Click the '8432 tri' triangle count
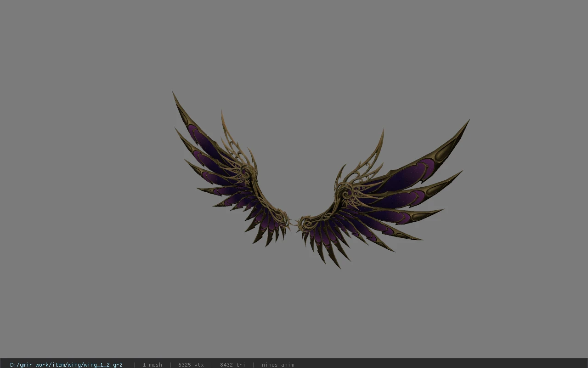 pyautogui.click(x=232, y=365)
